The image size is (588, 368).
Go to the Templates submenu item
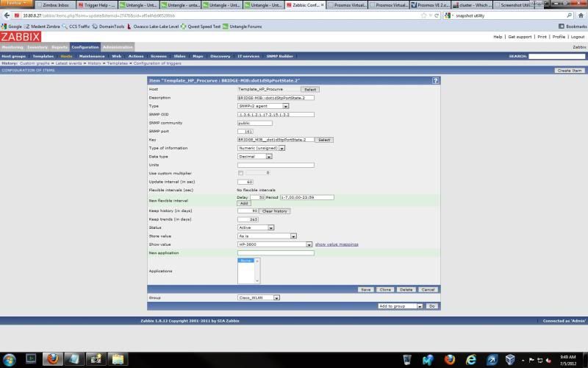(x=43, y=56)
